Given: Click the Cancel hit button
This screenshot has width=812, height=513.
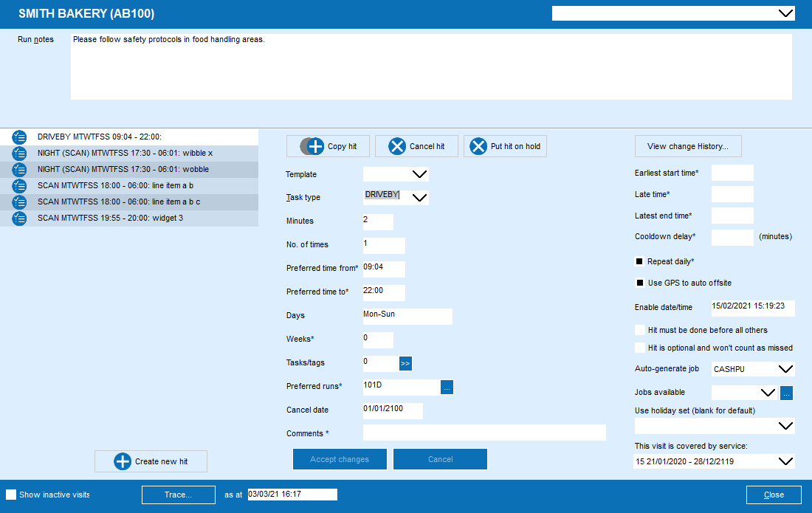Looking at the screenshot, I should (416, 146).
